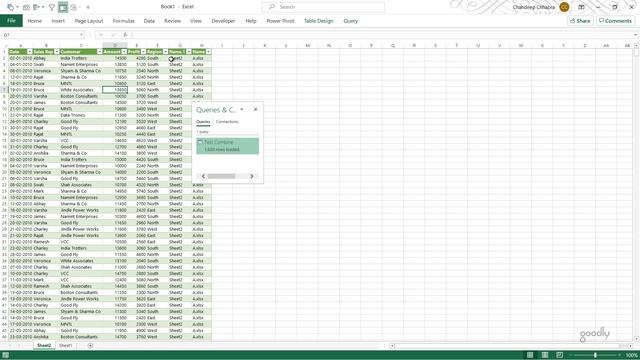The image size is (640, 360).
Task: Expand the Name Box dropdown arrow
Action: point(81,35)
